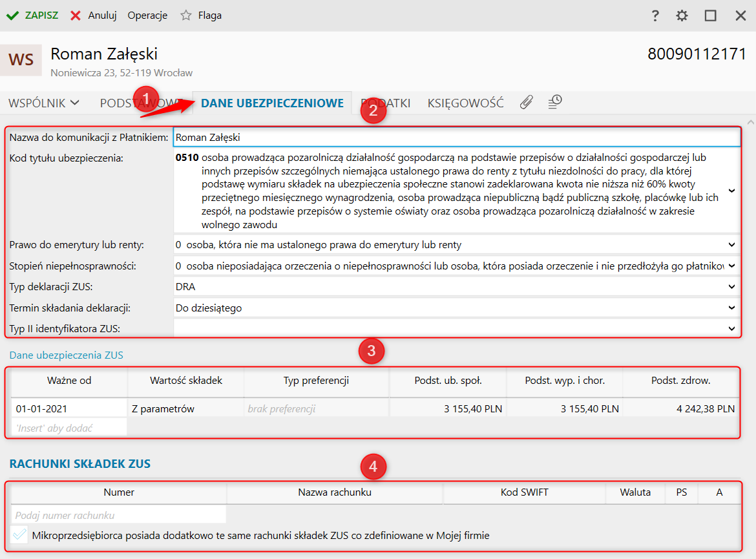Image resolution: width=756 pixels, height=559 pixels.
Task: Select the DANE UBEZPIECZENIOWE tab
Action: (x=273, y=103)
